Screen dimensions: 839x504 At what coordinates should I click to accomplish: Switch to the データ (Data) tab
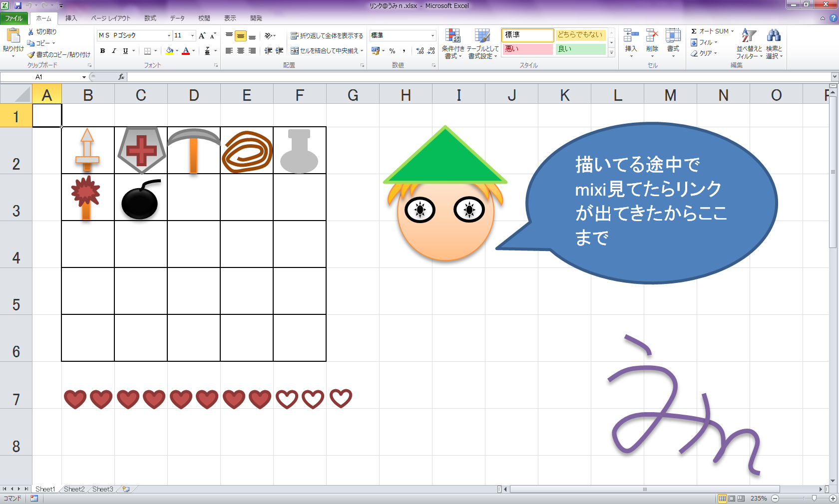pos(177,18)
